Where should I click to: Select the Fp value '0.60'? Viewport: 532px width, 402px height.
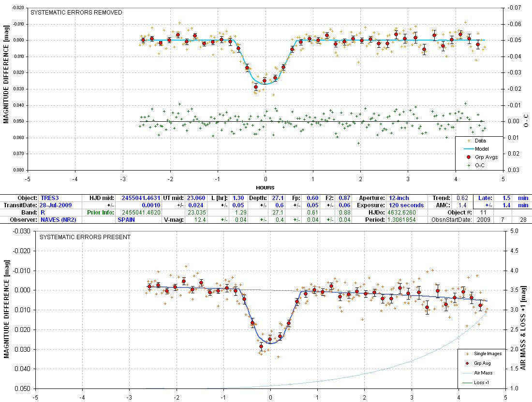click(312, 198)
